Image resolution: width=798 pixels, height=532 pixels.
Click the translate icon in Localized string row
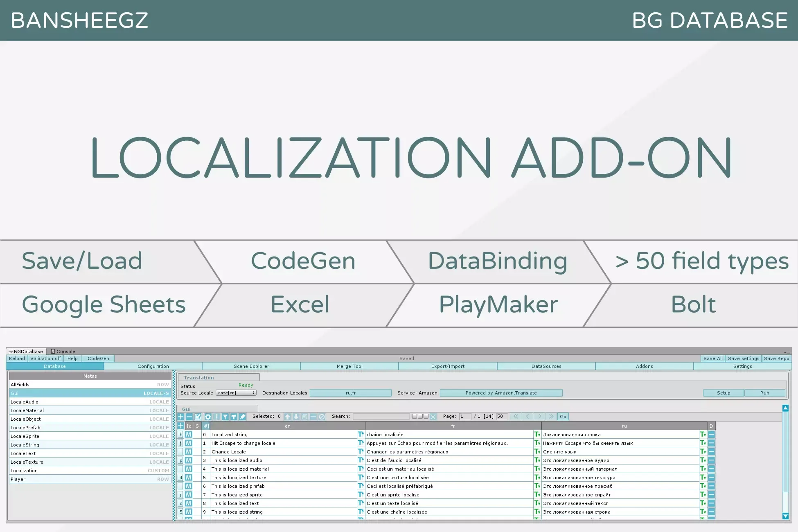[361, 434]
